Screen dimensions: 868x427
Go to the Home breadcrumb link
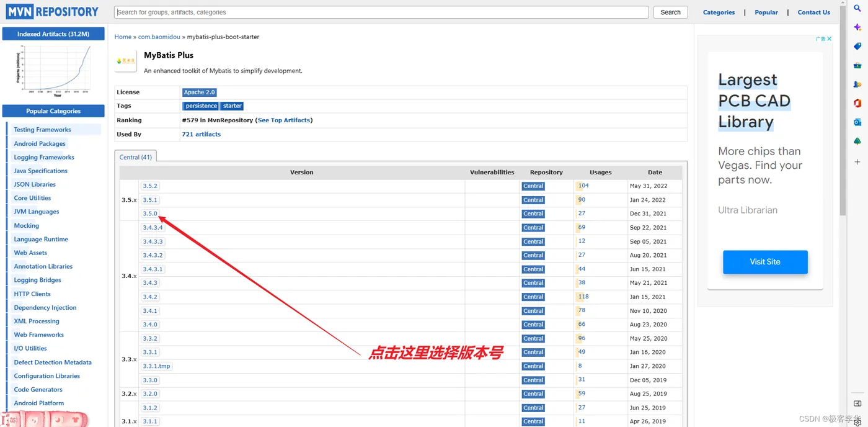(123, 37)
